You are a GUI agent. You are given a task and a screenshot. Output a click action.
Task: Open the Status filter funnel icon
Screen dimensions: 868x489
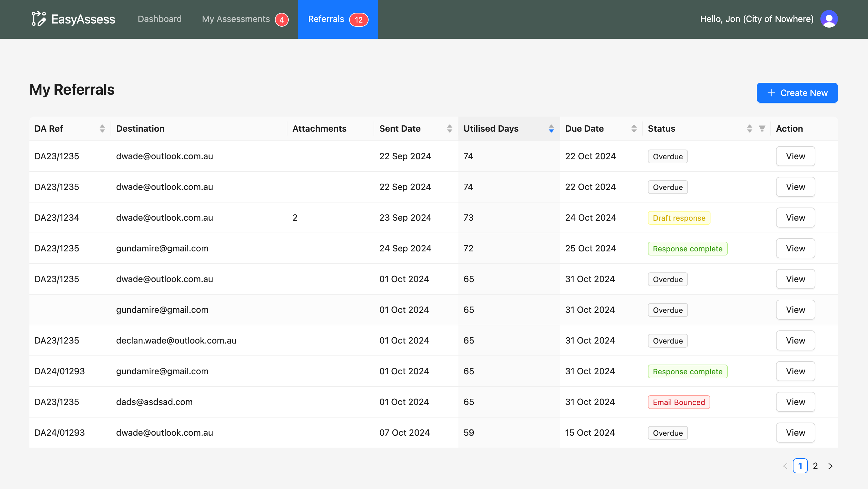point(762,129)
